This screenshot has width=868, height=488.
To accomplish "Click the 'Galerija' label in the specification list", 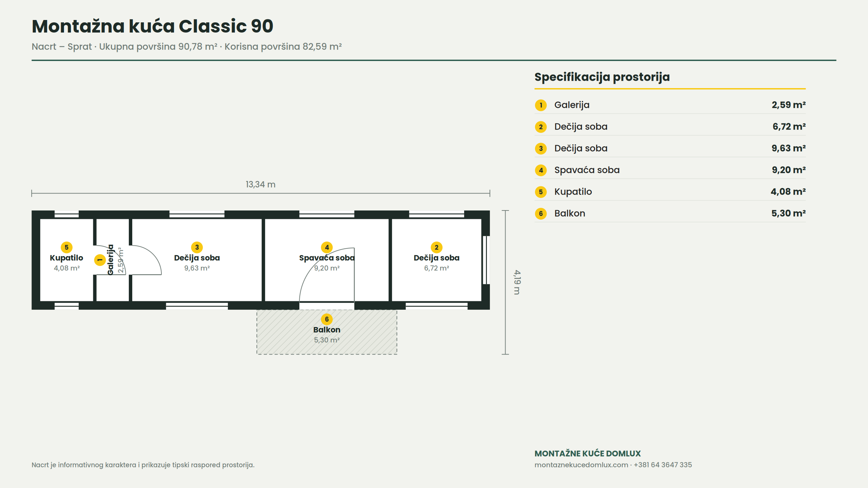I will (572, 105).
